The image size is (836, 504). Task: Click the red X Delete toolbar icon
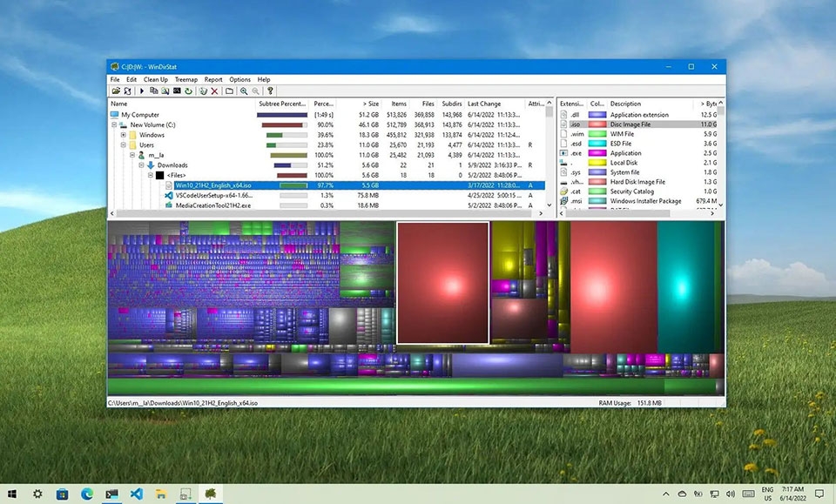214,91
